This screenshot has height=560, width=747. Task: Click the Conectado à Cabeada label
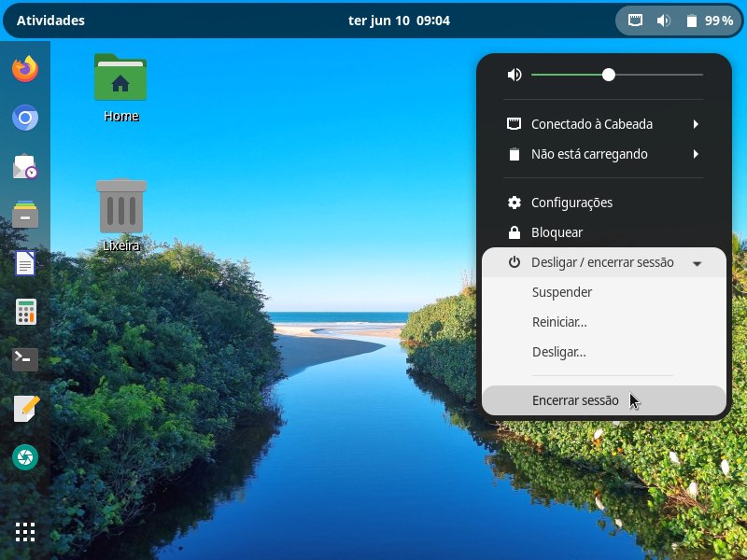coord(592,124)
